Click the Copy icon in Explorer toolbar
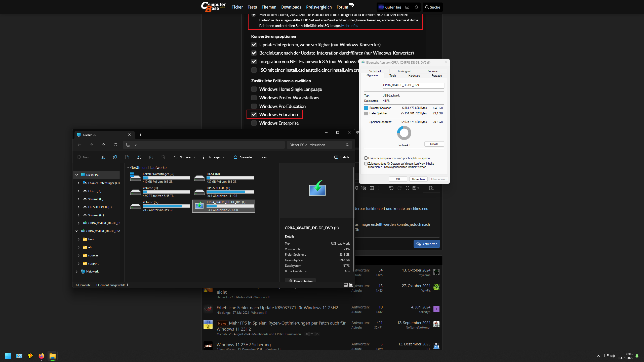The height and width of the screenshot is (362, 644). tap(115, 157)
